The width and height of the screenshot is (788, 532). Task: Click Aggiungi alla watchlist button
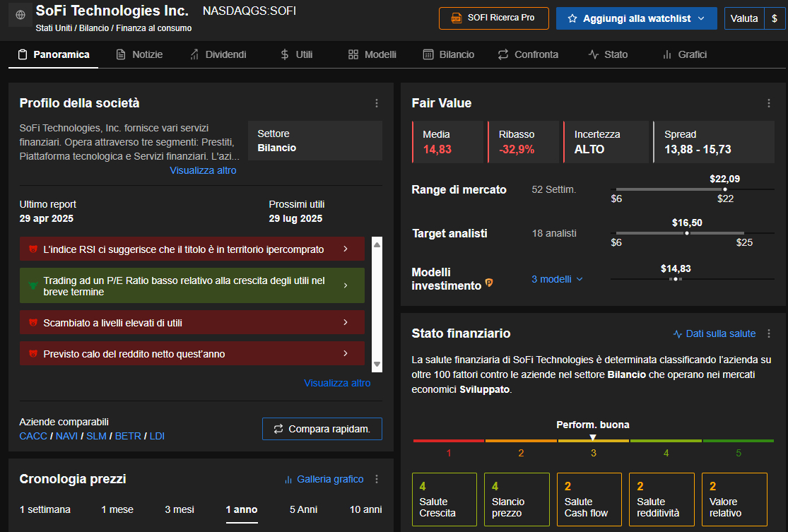pos(636,18)
